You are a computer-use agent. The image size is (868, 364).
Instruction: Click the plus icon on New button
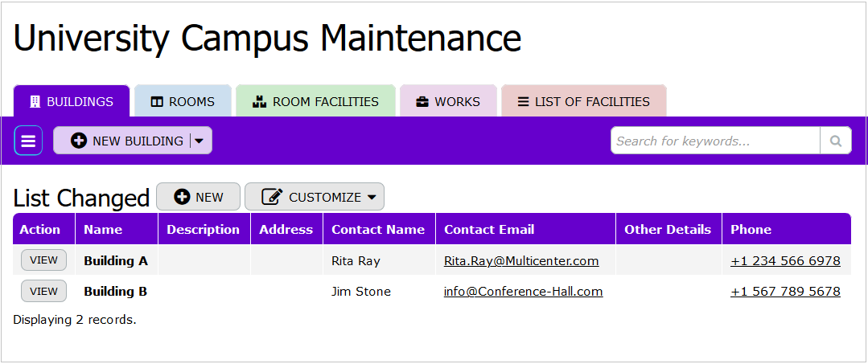(182, 197)
